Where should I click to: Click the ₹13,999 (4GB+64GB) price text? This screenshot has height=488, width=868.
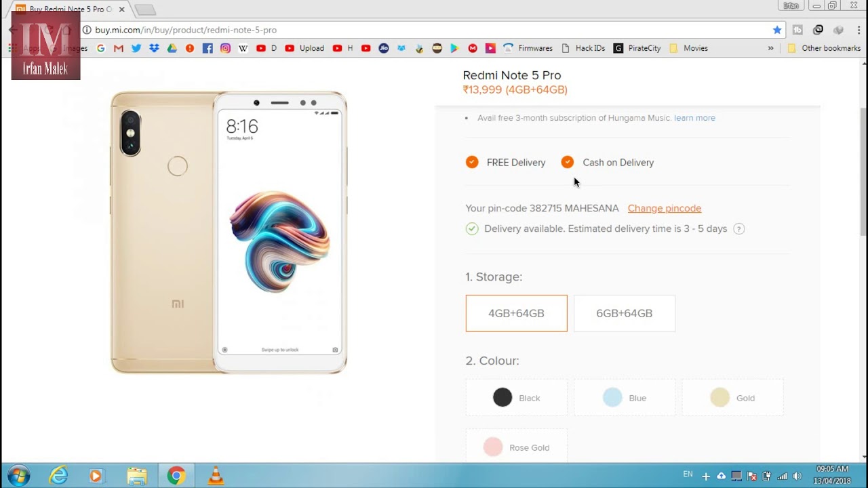click(x=515, y=89)
